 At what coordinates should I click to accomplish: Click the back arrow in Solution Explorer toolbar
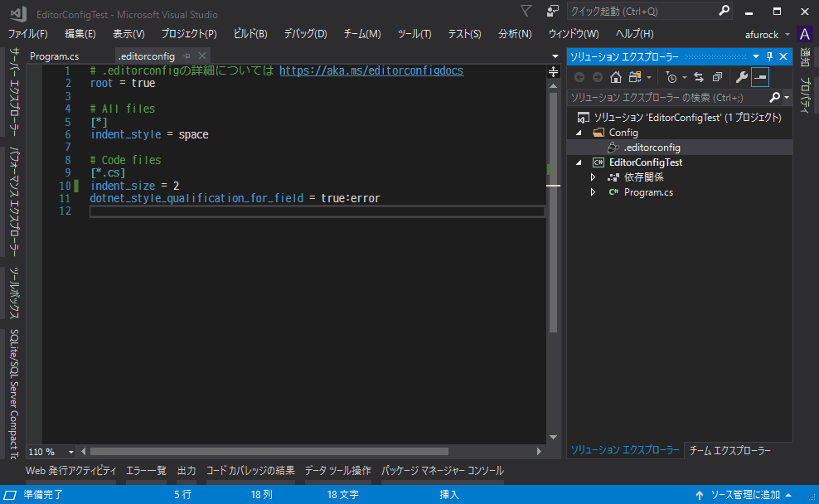click(579, 77)
